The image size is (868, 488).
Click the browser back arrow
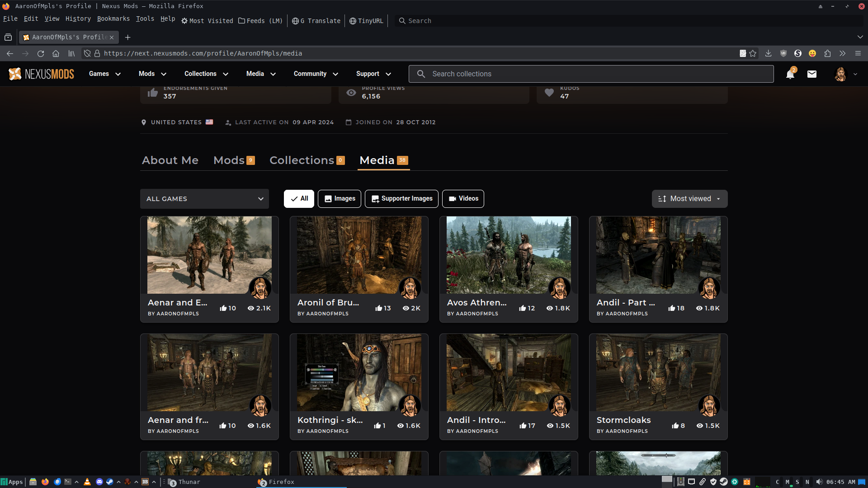[10, 53]
